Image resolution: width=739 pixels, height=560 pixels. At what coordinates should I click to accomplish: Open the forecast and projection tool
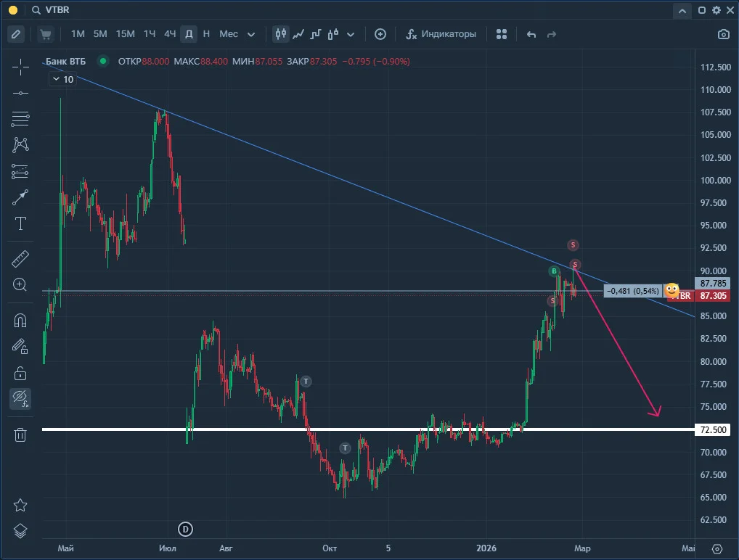coord(20,171)
